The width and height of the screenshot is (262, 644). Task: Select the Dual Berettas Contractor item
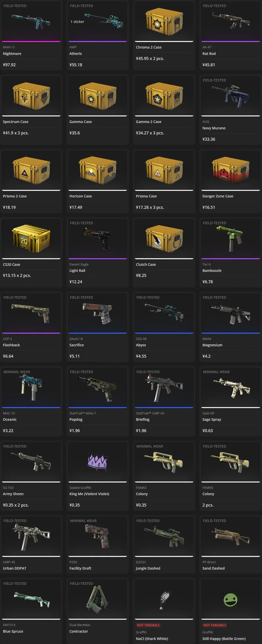point(98,611)
